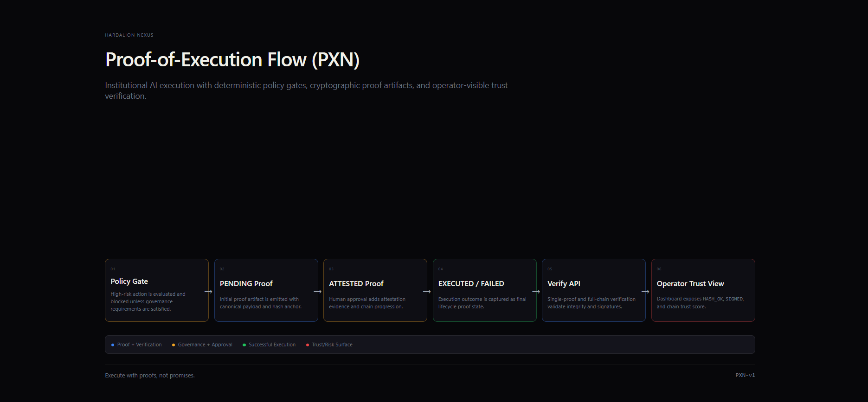Click the Institutional AI execution subtitle paragraph

tap(306, 90)
